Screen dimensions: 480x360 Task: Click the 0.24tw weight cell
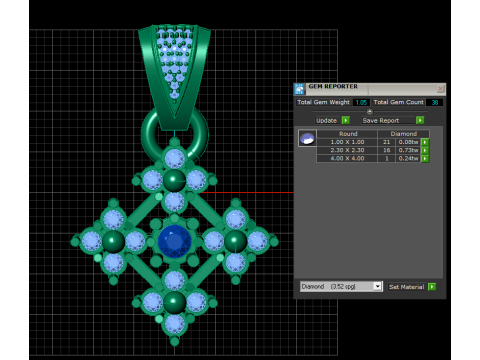tap(408, 159)
